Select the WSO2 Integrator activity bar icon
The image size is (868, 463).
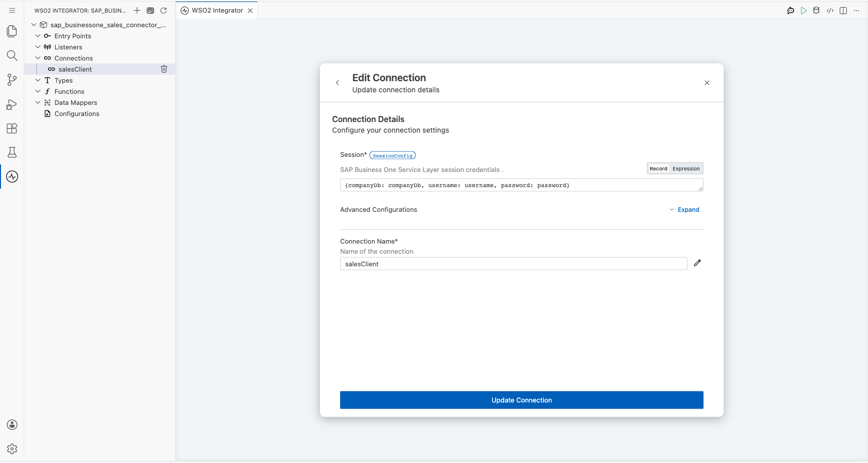12,177
